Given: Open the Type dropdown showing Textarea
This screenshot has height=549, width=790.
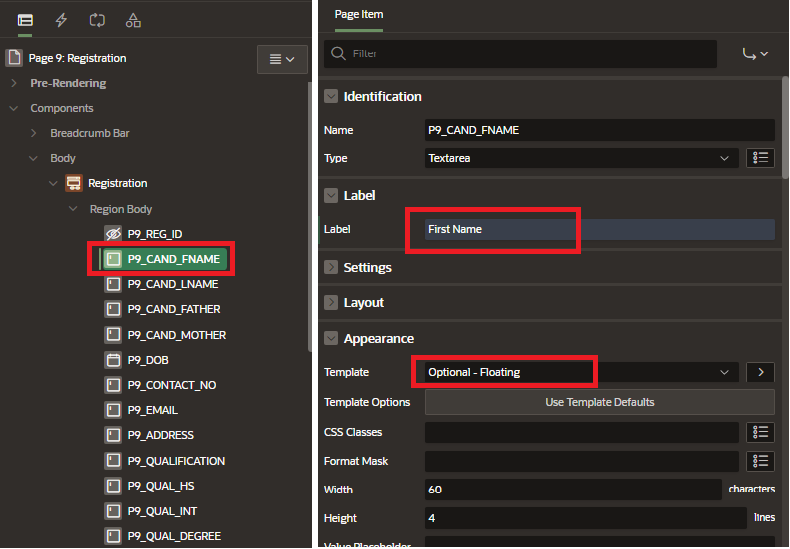Looking at the screenshot, I should pos(582,158).
